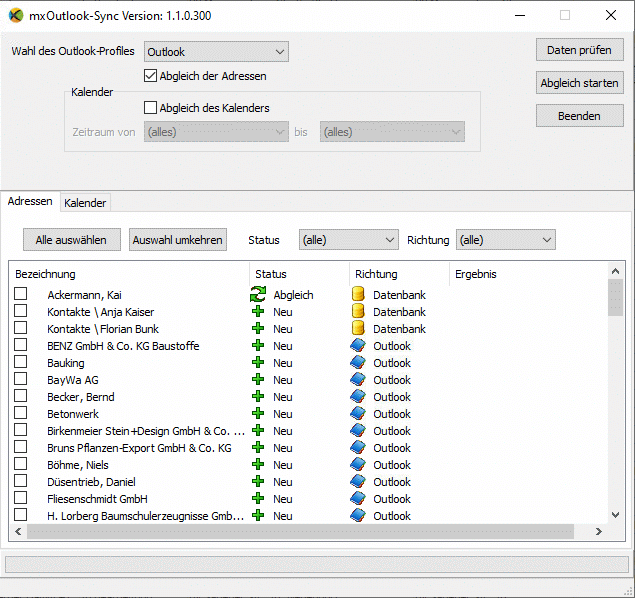Screen dimensions: 635x598
Task: Select the Fliesenschmidt GmbH list entry
Action: coord(97,499)
